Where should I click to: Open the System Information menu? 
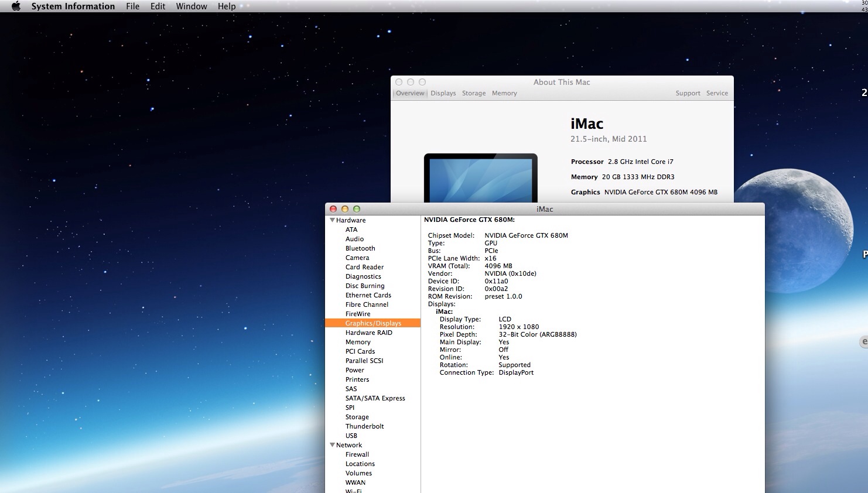tap(73, 6)
